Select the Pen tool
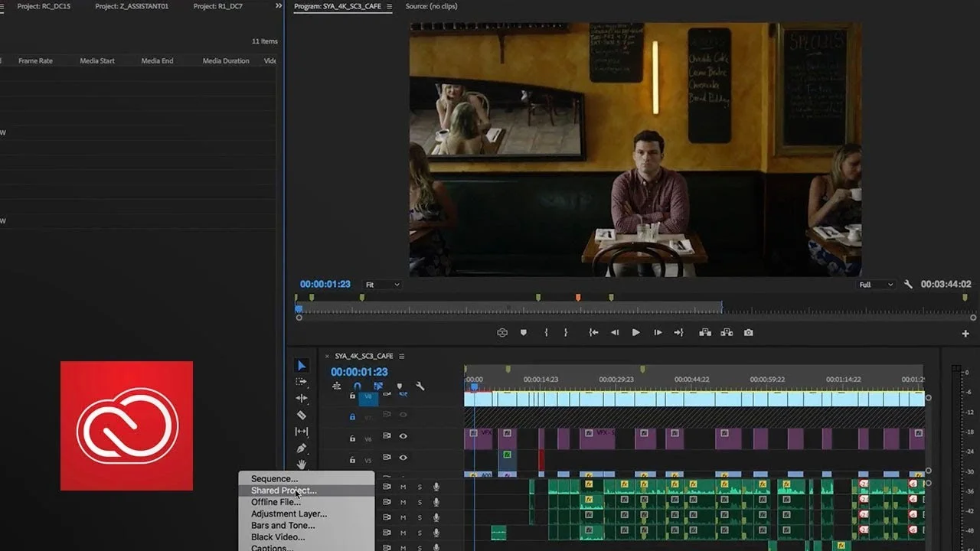 click(302, 448)
